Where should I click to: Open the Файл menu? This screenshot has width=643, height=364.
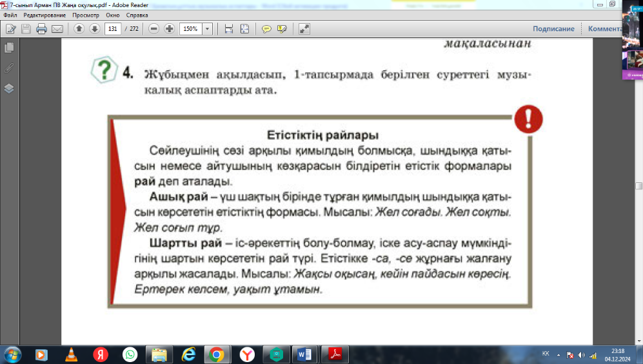pos(10,15)
